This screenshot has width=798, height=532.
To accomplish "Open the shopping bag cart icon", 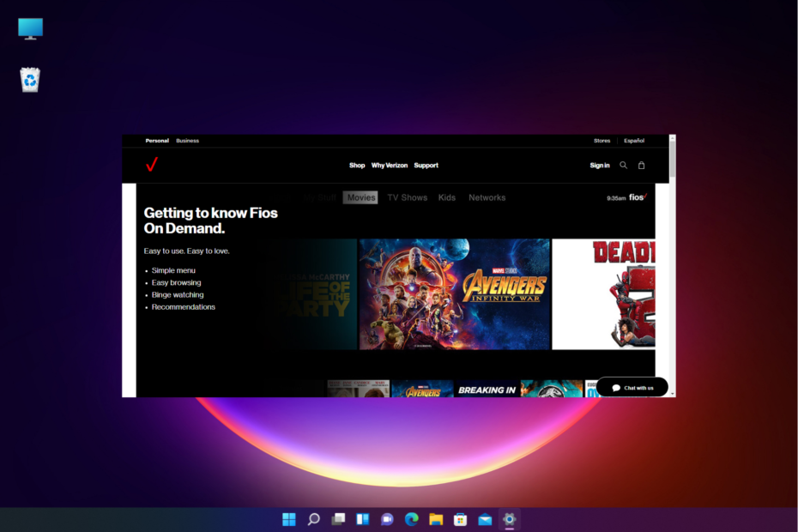I will coord(641,165).
